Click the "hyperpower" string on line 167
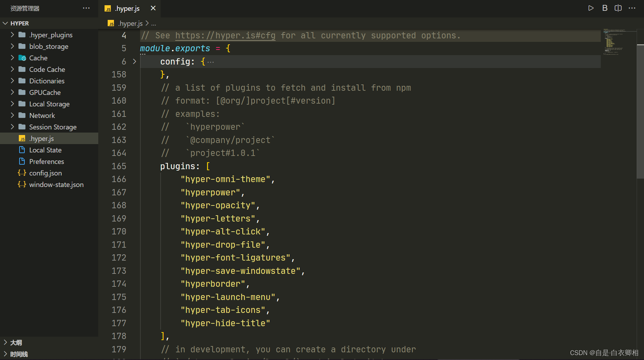The width and height of the screenshot is (644, 360). tap(210, 193)
